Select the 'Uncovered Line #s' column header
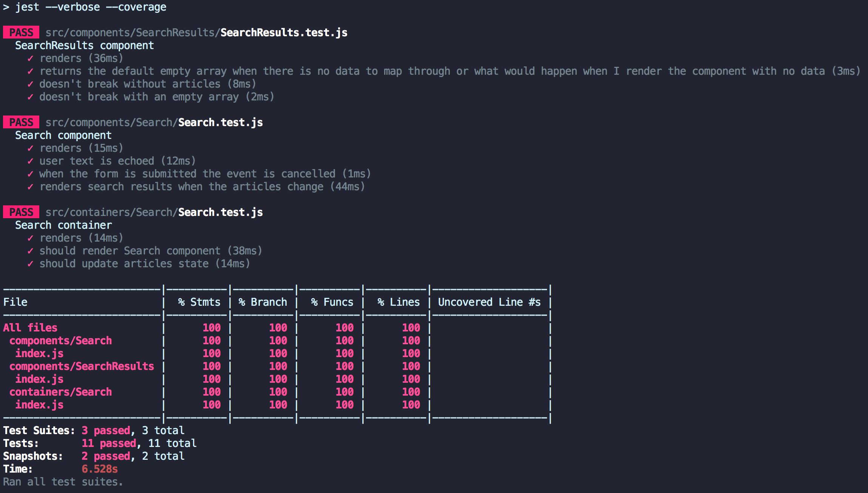Screen dimensions: 868x493 tap(490, 302)
